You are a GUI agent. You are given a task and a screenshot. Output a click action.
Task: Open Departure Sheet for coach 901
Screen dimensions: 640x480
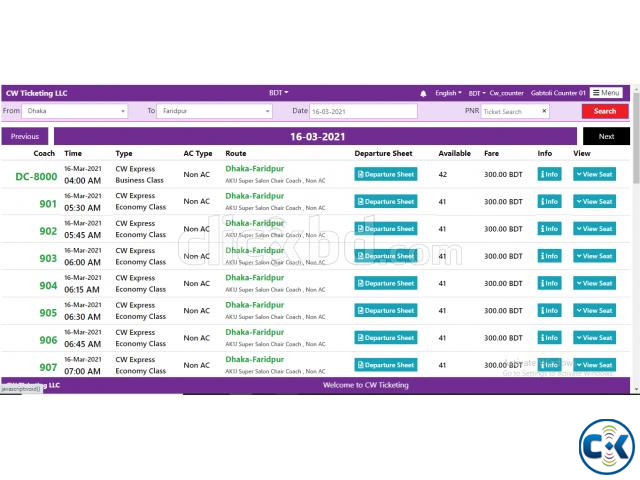386,202
